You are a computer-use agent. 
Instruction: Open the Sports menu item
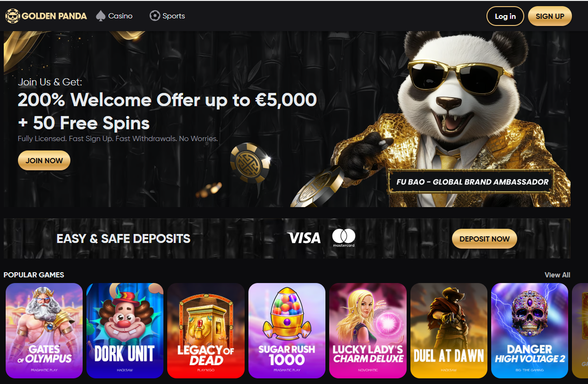click(167, 16)
